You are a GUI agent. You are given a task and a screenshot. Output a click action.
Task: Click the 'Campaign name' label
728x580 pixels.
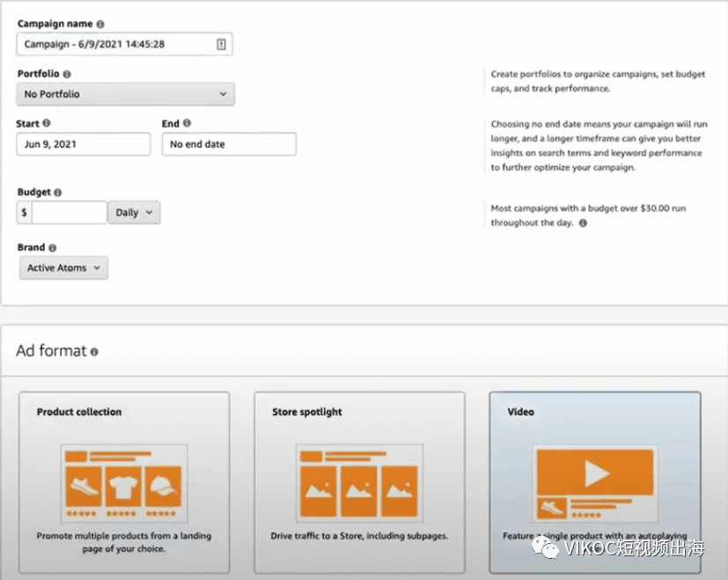[55, 24]
